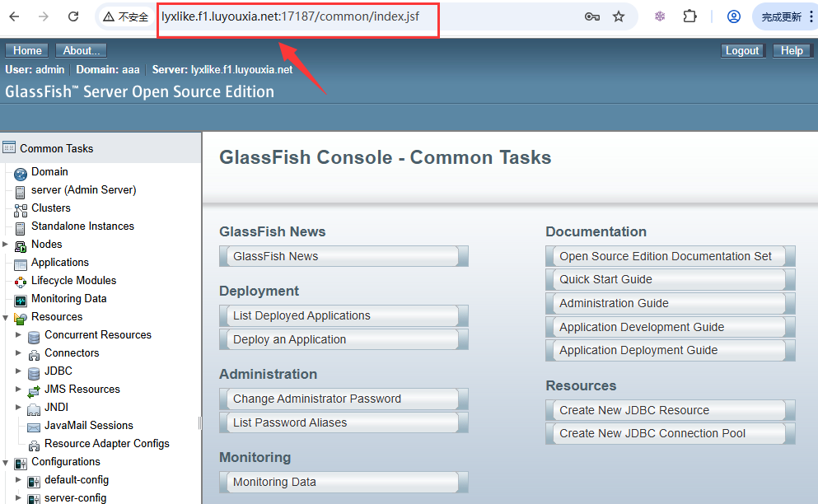Select the Lifecycle Modules tree label
This screenshot has width=818, height=504.
(73, 280)
